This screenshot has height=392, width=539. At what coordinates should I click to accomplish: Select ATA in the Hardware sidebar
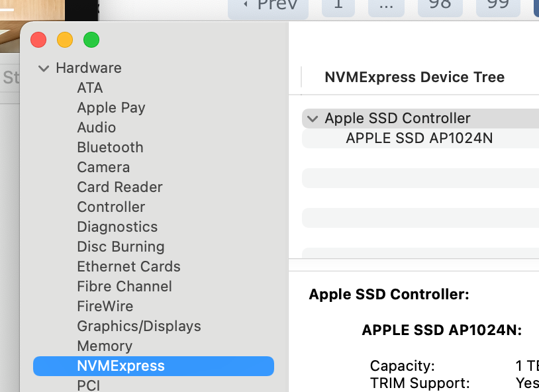(x=90, y=88)
